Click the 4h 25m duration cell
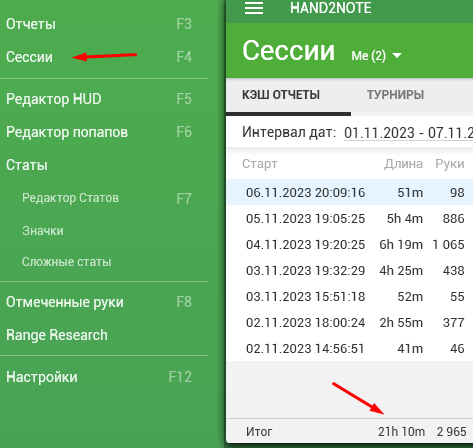This screenshot has height=448, width=473. [x=401, y=270]
